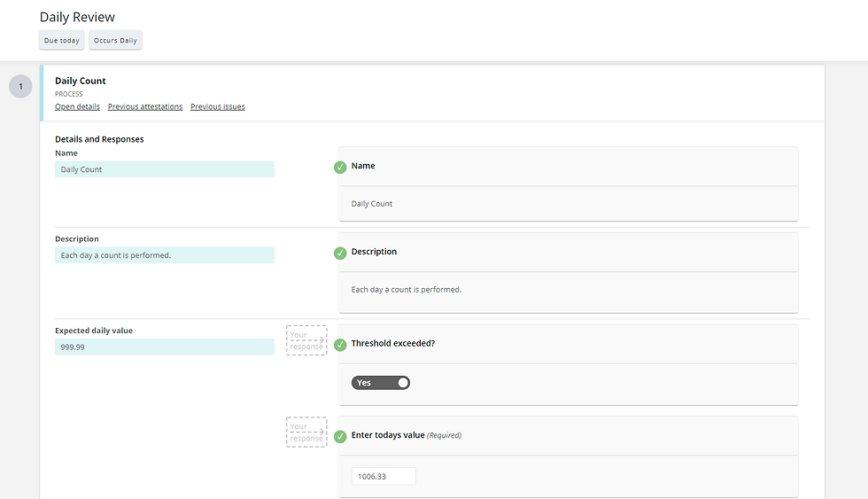Click the todays value input with 1006.33

pos(384,476)
